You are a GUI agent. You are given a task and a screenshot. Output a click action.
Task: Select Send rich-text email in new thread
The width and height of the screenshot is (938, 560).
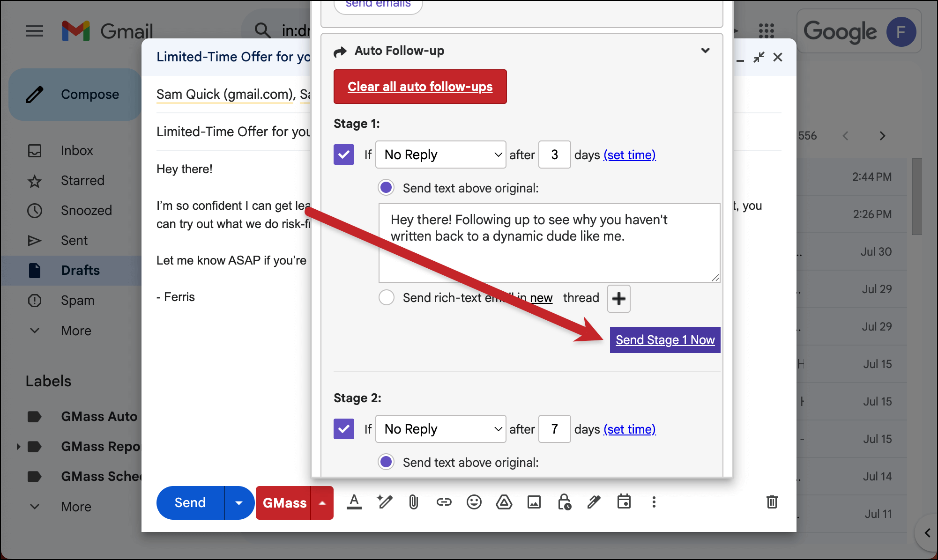click(x=387, y=298)
